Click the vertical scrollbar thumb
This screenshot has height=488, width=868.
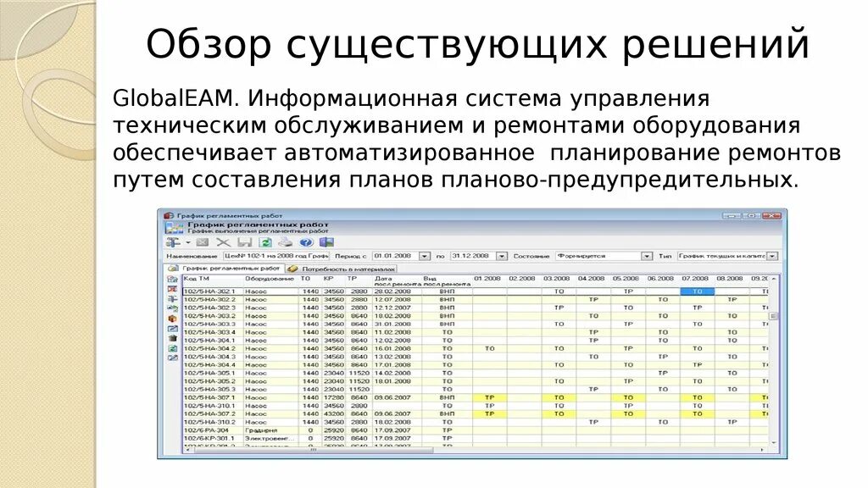tap(773, 316)
